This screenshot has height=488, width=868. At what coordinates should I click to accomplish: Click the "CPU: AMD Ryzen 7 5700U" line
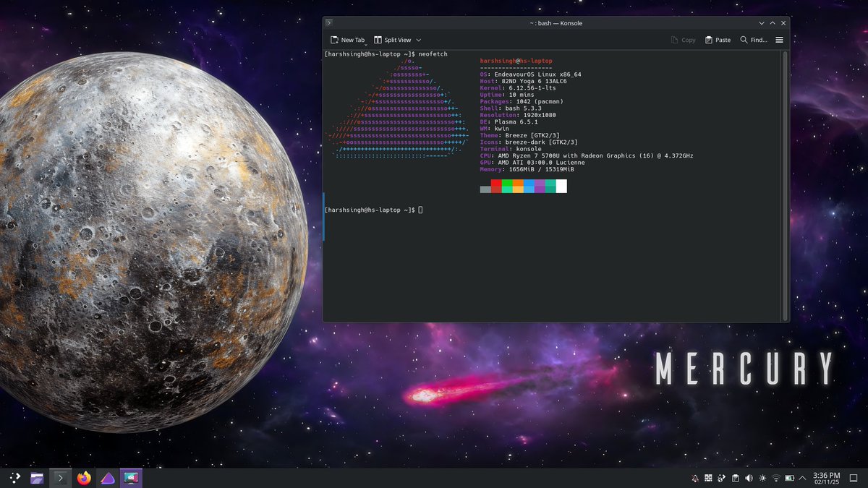[587, 156]
